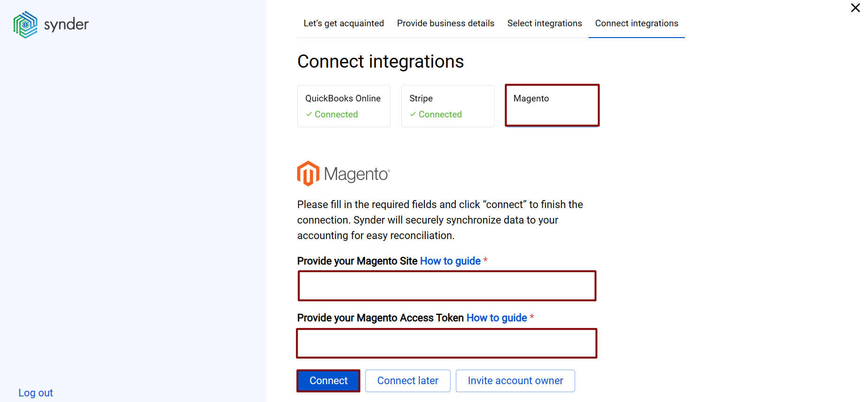This screenshot has width=868, height=402.
Task: Switch to the Provide business details tab
Action: 445,23
